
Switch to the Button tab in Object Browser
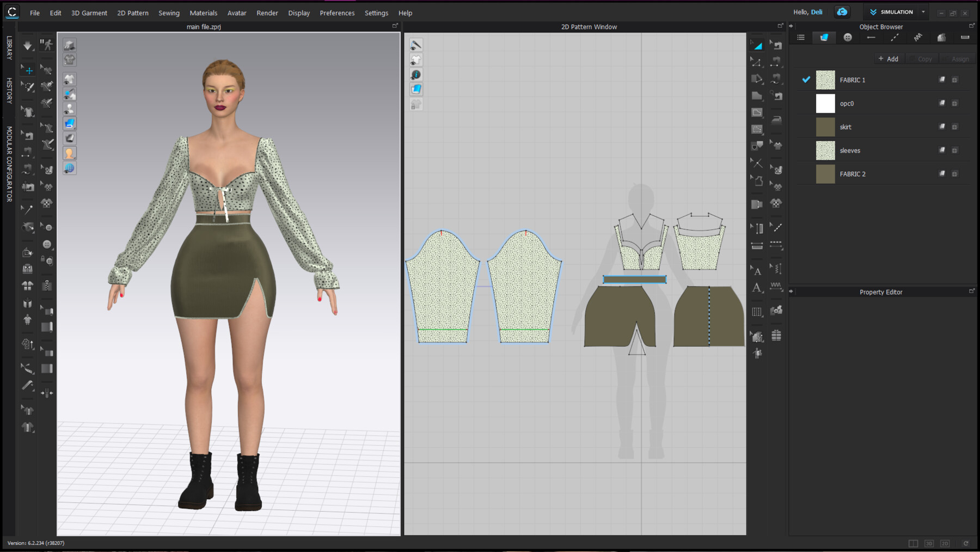(x=847, y=37)
